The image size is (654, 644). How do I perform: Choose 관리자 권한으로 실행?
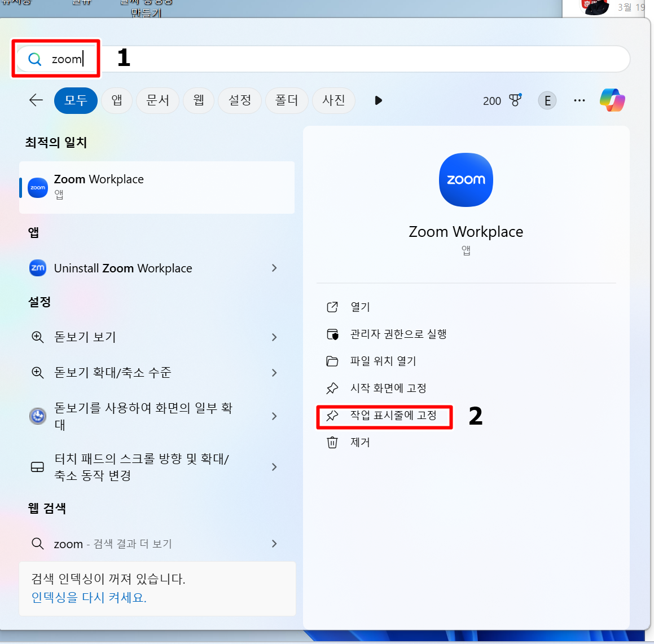point(398,334)
